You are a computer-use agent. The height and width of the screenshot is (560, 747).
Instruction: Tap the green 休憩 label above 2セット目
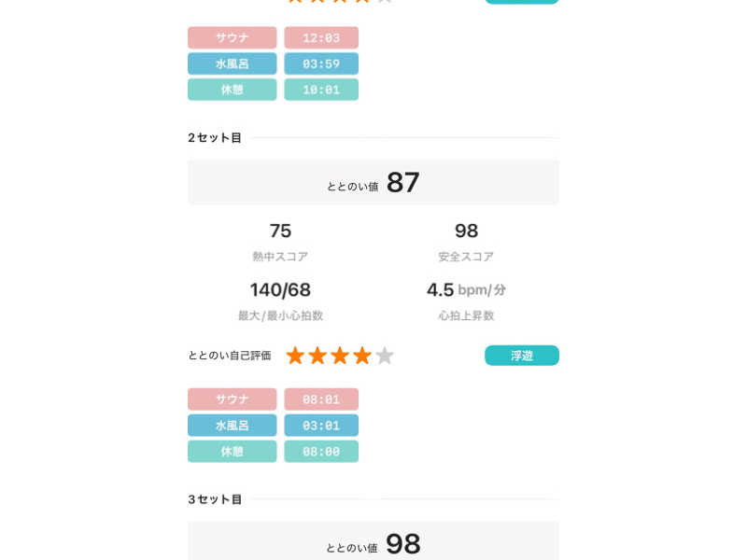[232, 90]
